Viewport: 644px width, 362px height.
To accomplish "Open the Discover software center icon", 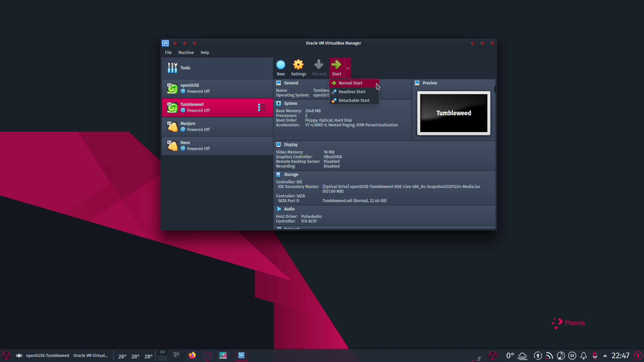I will point(223,355).
